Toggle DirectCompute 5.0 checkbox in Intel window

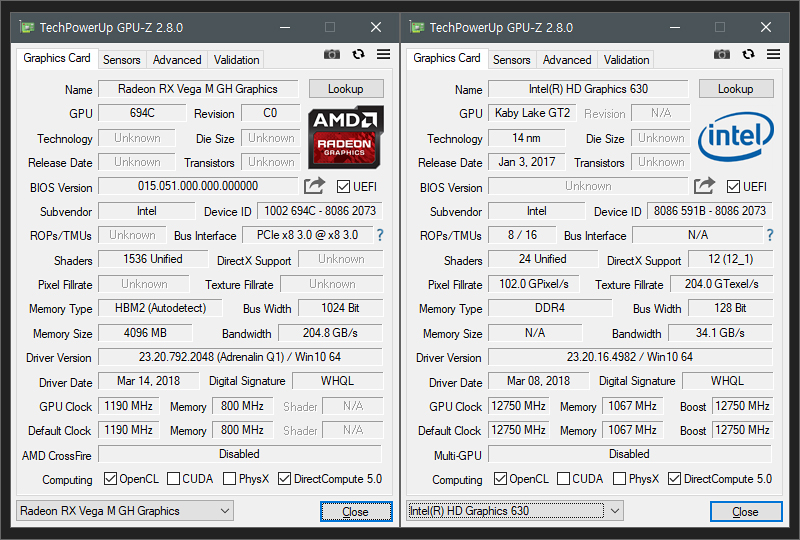coord(674,479)
